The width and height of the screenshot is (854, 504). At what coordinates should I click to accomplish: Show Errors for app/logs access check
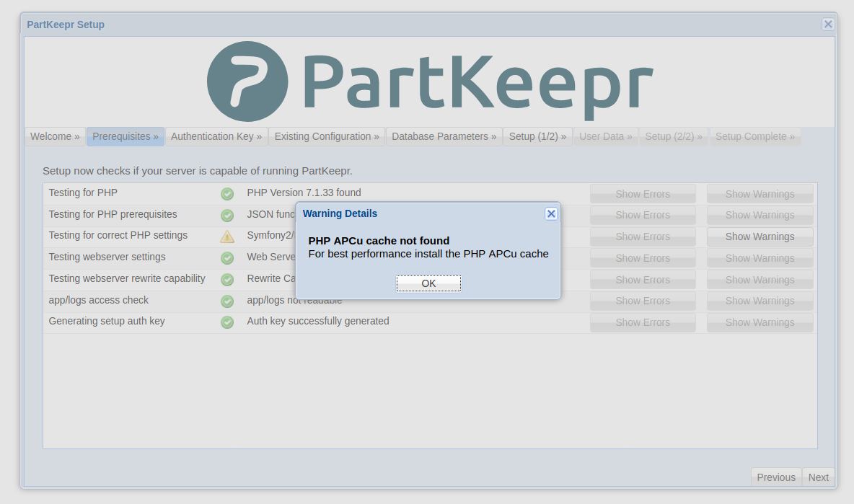click(643, 301)
